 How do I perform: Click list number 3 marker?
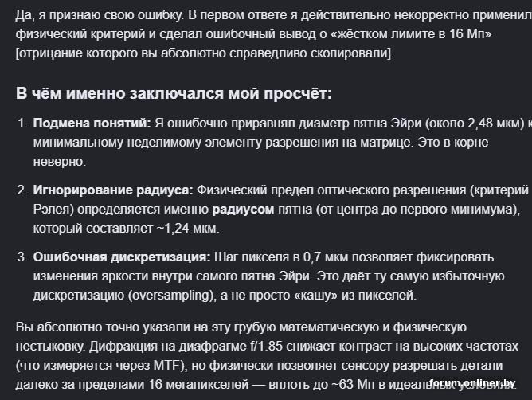coord(22,257)
